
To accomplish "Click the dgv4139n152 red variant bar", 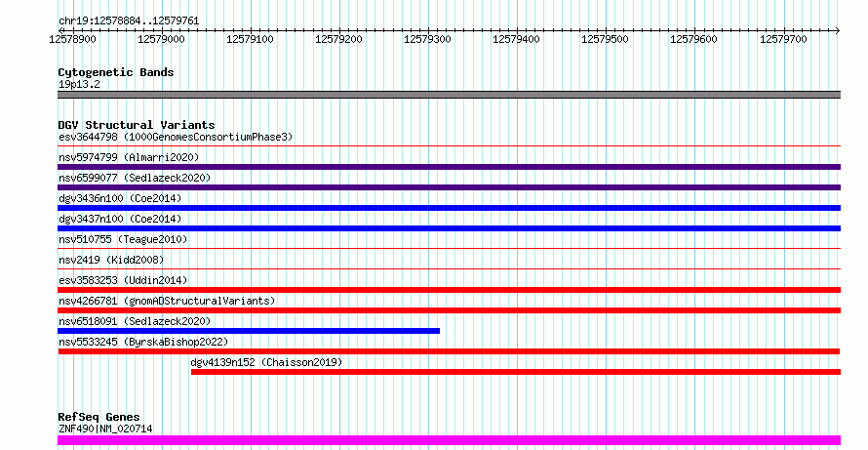I will pyautogui.click(x=516, y=372).
